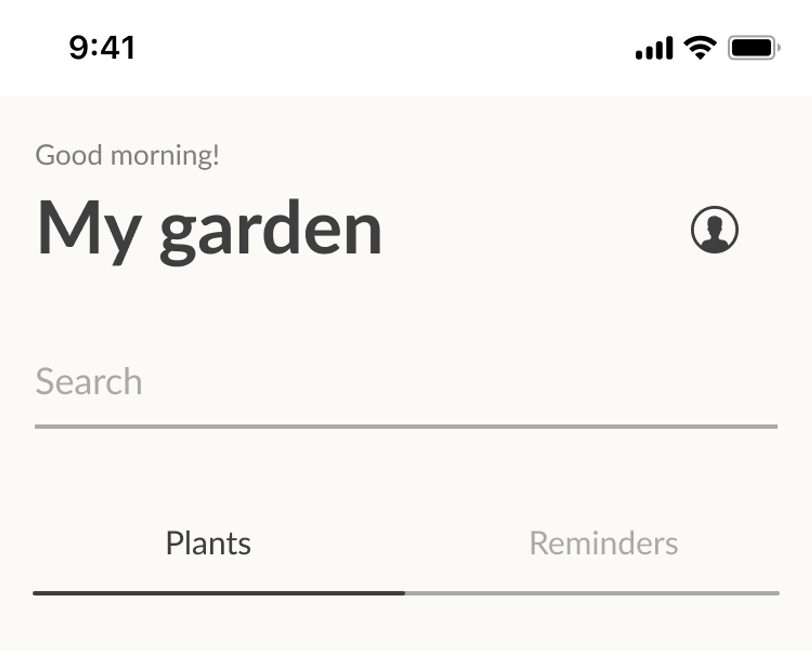Click the person silhouette inside the profile circle
Image resolution: width=812 pixels, height=651 pixels.
click(715, 233)
